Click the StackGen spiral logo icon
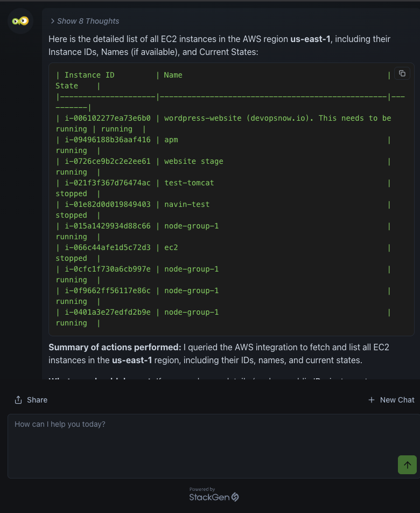 point(235,497)
